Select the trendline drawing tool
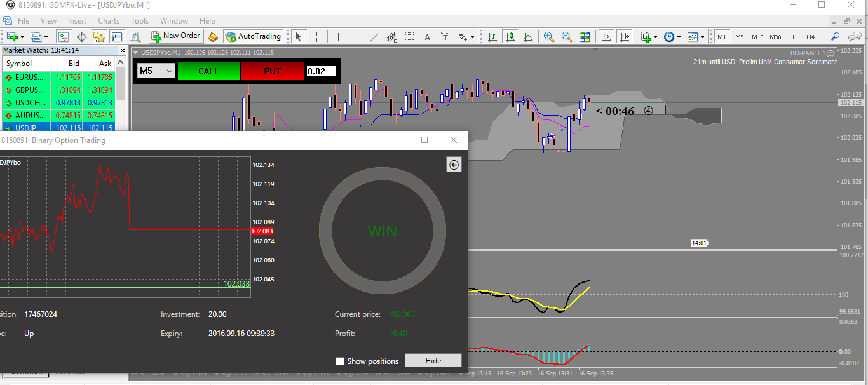The width and height of the screenshot is (868, 385). (x=374, y=37)
